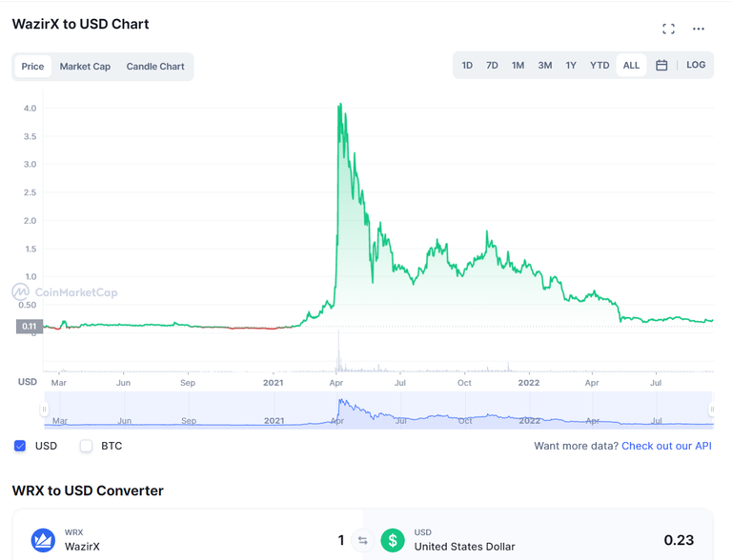Click the 2021 label on time axis

point(274,383)
